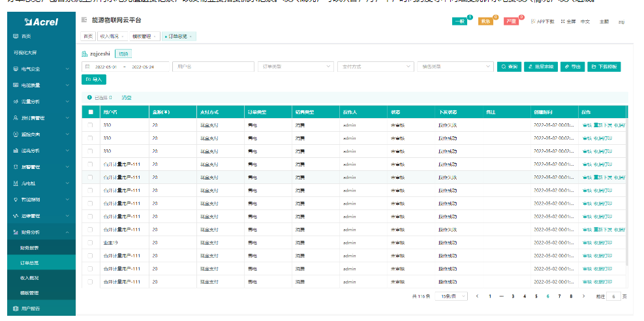Click the 智能照明 bulb icon
Image resolution: width=644 pixels, height=321 pixels.
click(16, 200)
